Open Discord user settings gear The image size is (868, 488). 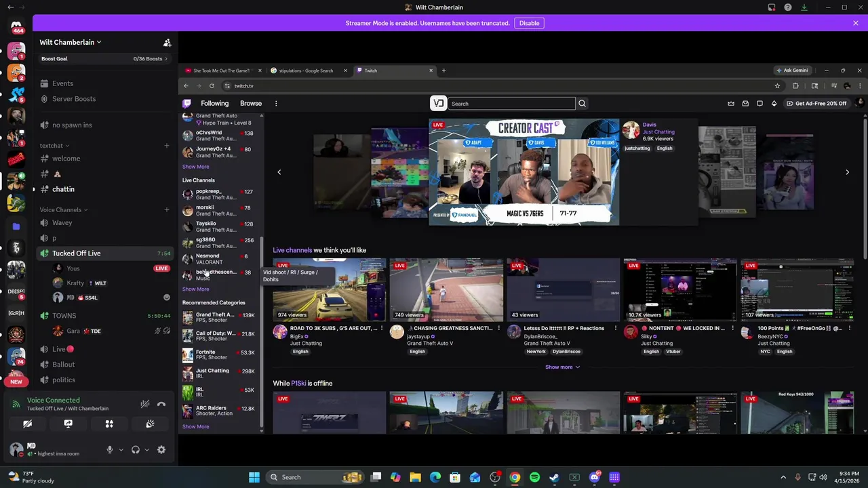click(x=161, y=449)
